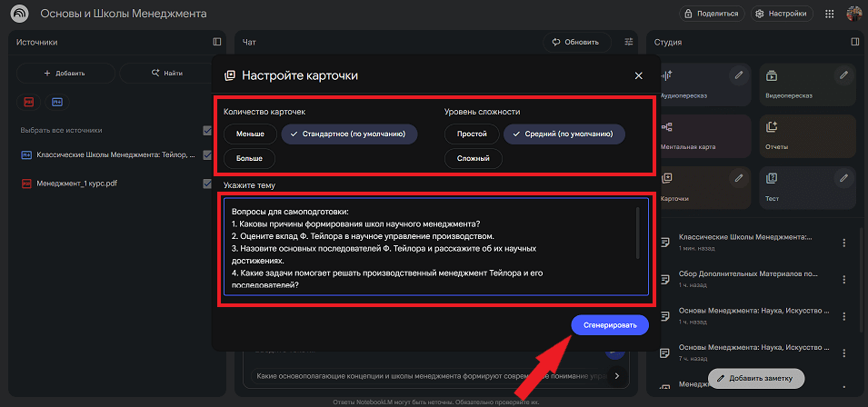This screenshot has width=868, height=407.
Task: Close the Настройте карточки dialog
Action: (x=638, y=75)
